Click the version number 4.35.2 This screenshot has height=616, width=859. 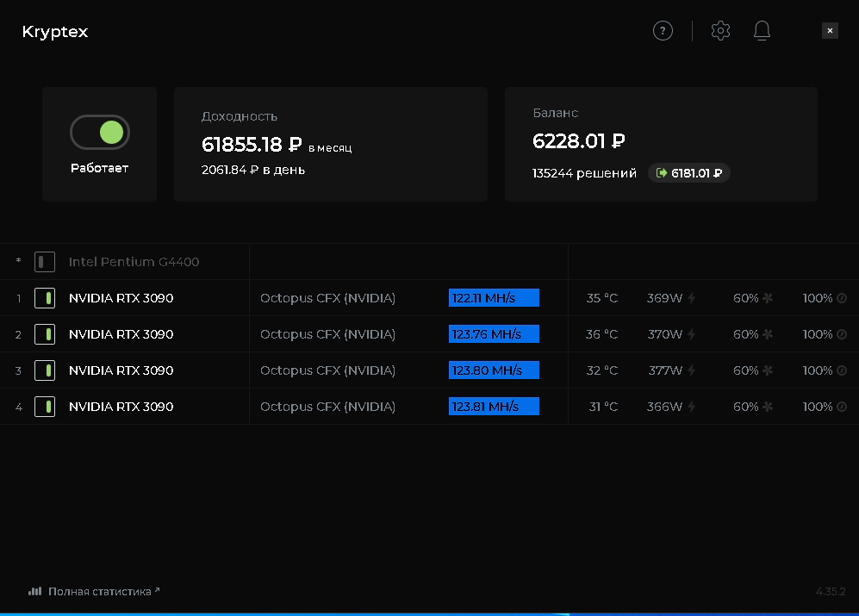coord(831,591)
